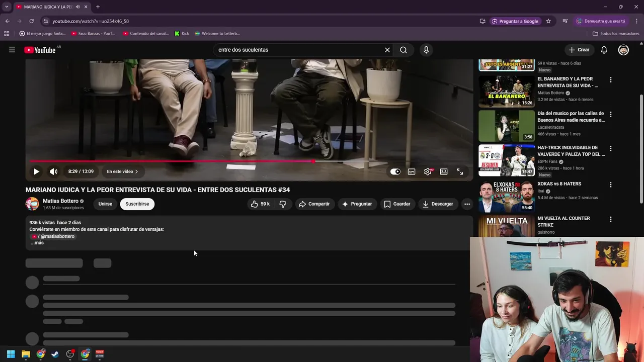Image resolution: width=644 pixels, height=362 pixels.
Task: Open 'Welcome to Letterb...' bookmark
Action: click(x=217, y=34)
